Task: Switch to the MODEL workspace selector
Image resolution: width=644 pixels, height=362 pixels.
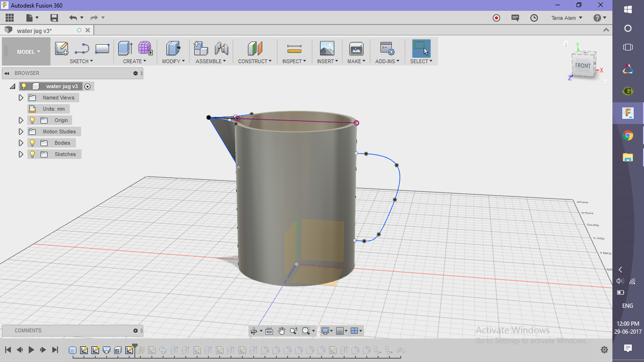Action: click(x=26, y=51)
